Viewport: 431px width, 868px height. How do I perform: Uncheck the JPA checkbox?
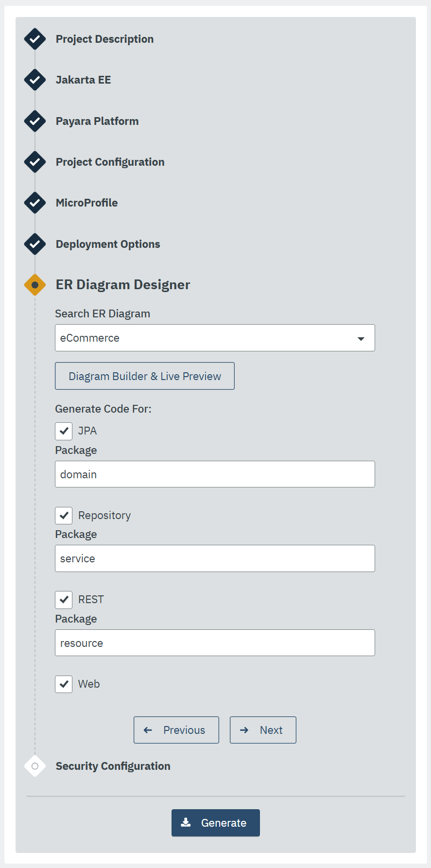pos(64,431)
